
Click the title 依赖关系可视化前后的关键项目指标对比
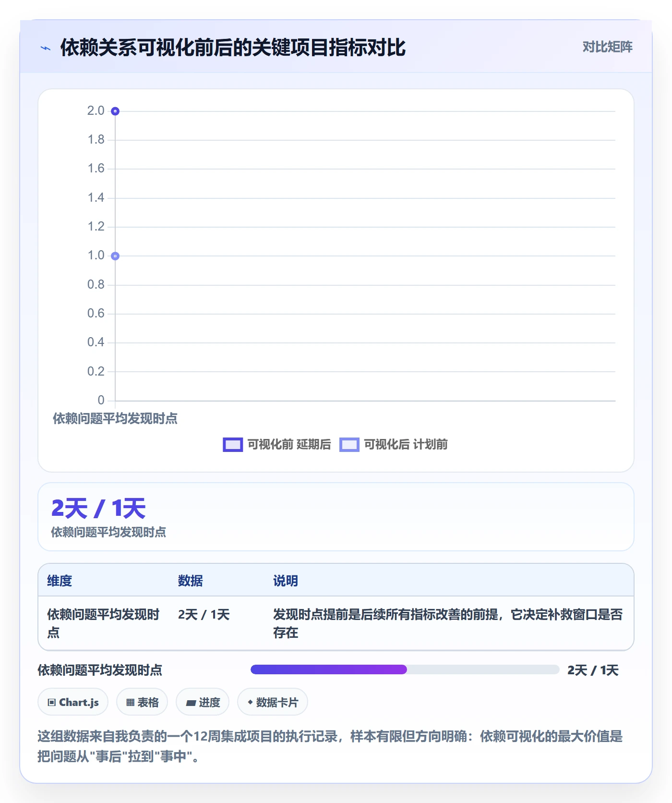tap(233, 48)
